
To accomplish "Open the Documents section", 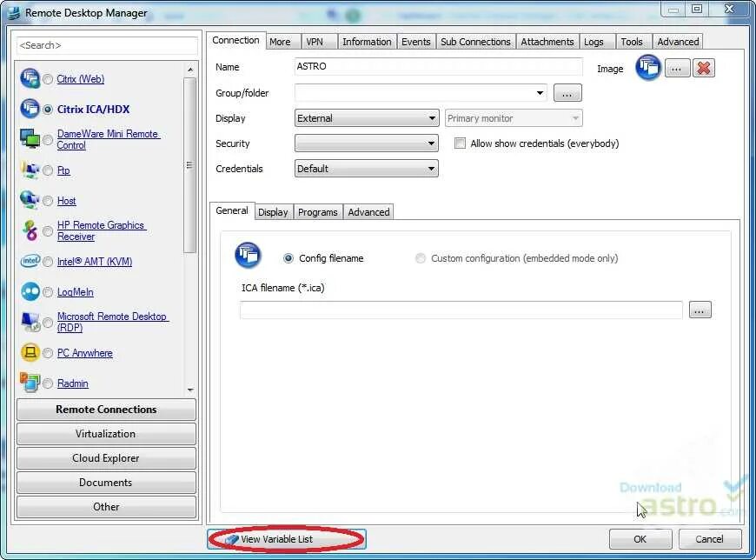I will pyautogui.click(x=106, y=483).
